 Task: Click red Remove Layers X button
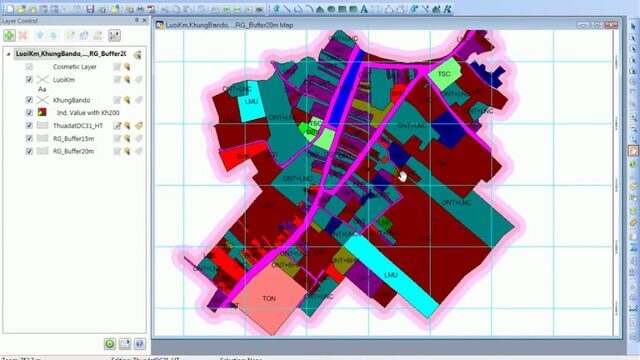coord(23,36)
